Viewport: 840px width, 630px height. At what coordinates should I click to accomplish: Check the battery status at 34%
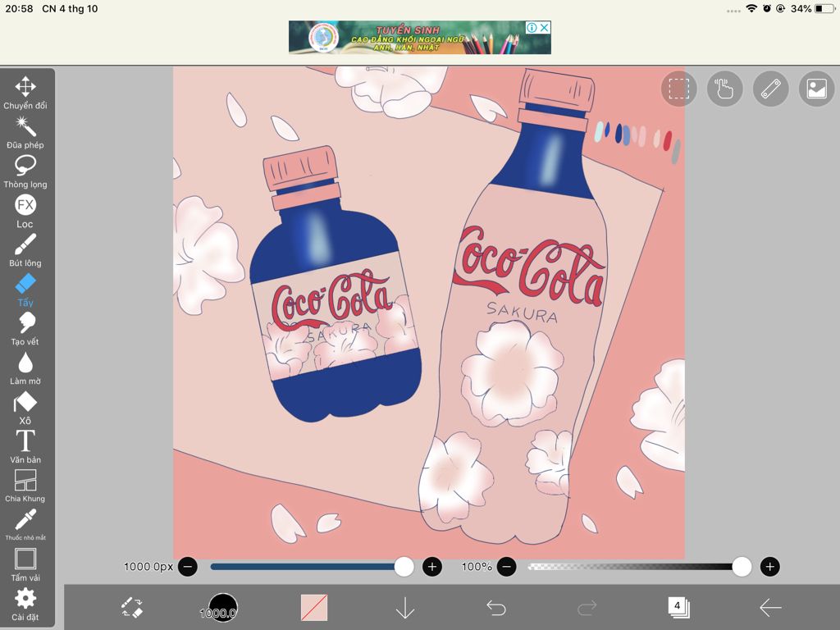click(x=813, y=8)
